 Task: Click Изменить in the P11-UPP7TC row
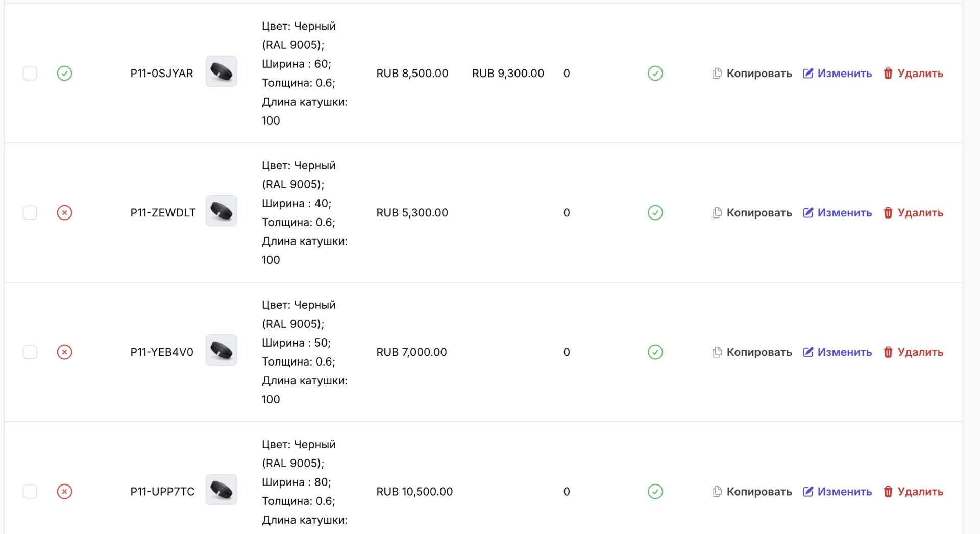pyautogui.click(x=837, y=492)
